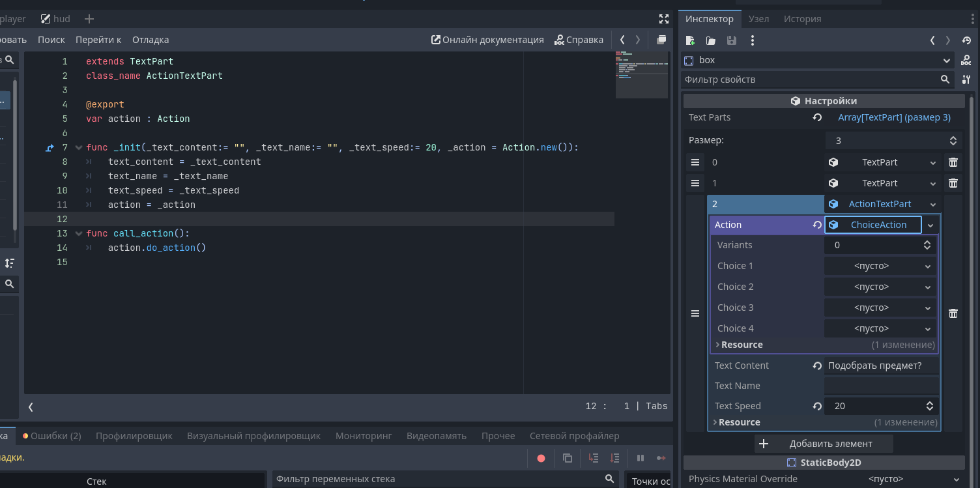Click the override indicator on line 7
This screenshot has width=980, height=488.
pyautogui.click(x=50, y=148)
